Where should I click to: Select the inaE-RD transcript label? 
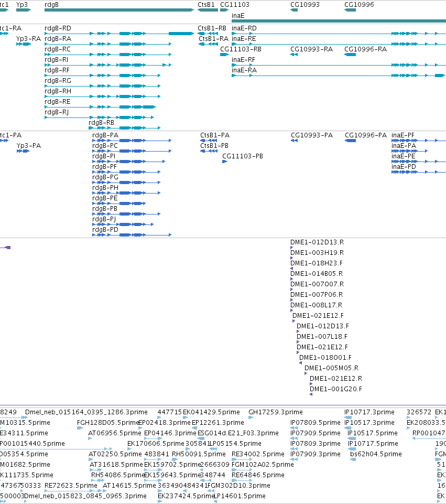(244, 28)
